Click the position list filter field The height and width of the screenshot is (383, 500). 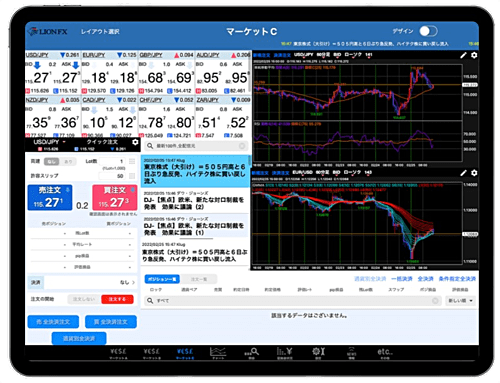(293, 301)
